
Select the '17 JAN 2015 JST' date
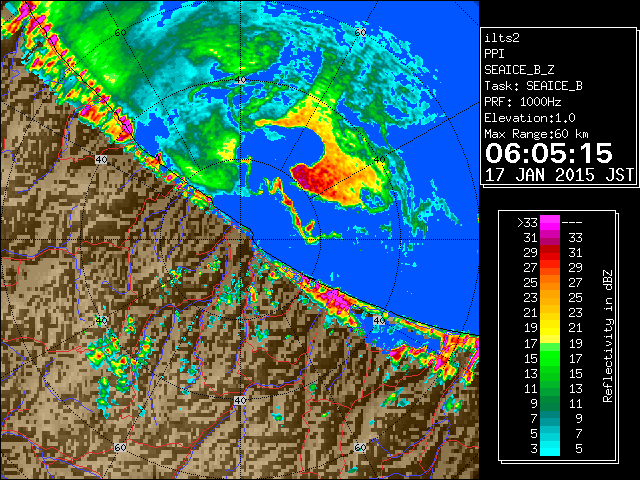coord(559,175)
